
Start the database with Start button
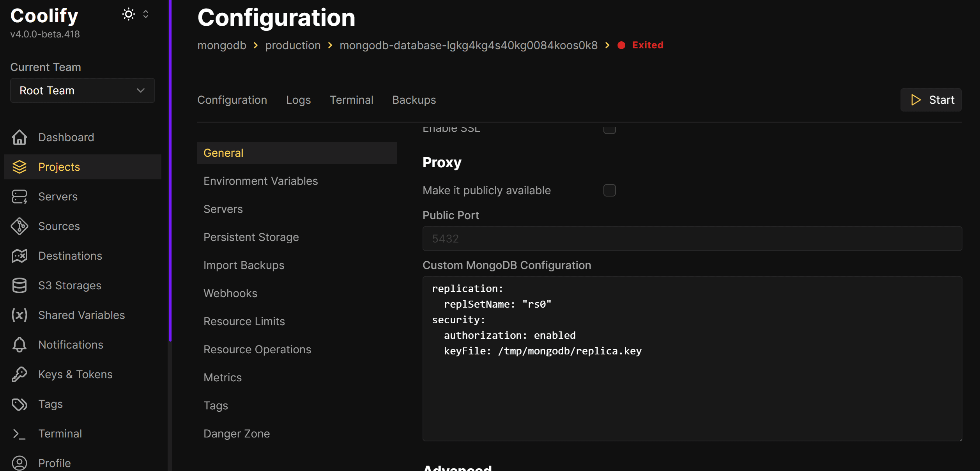(931, 100)
